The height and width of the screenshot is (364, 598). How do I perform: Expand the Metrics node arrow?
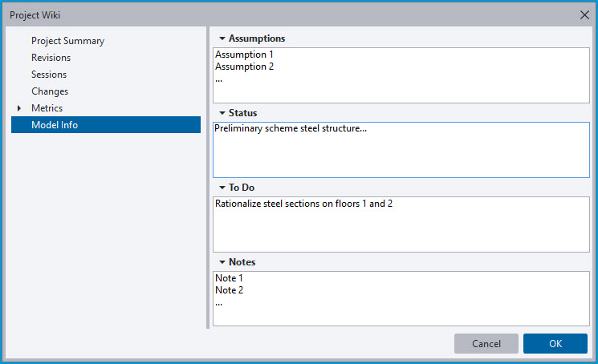click(19, 108)
